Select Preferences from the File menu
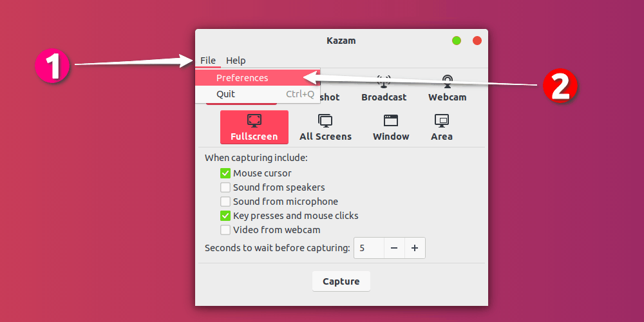This screenshot has width=644, height=322. click(x=258, y=78)
